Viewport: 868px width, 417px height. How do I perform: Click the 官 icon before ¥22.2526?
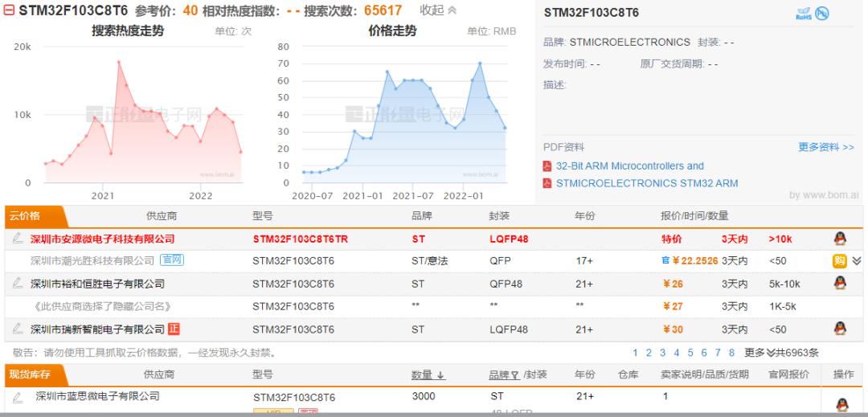(x=665, y=260)
